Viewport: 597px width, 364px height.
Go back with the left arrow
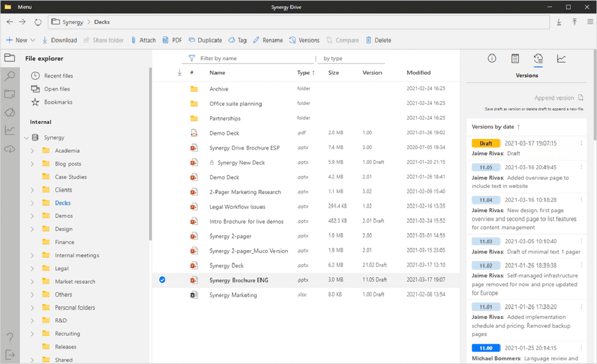(x=10, y=22)
